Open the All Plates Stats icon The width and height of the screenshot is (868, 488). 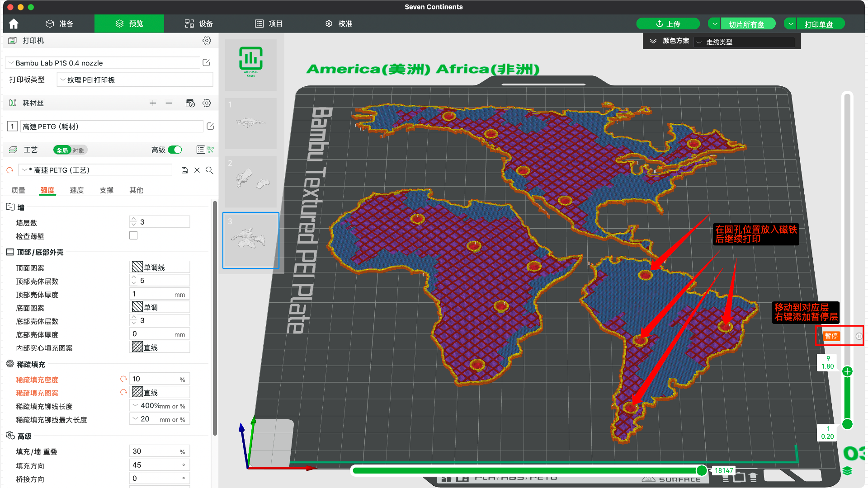click(x=251, y=62)
